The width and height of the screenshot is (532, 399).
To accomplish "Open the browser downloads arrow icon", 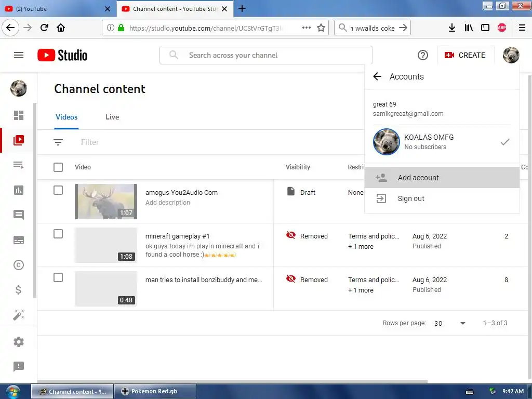I will (452, 28).
